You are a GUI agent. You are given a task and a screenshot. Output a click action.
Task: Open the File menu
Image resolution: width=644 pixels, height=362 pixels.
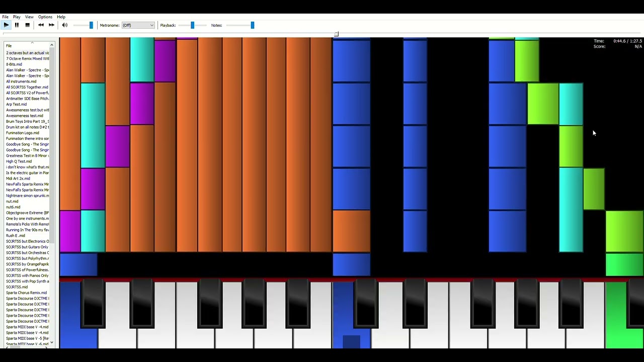point(5,17)
